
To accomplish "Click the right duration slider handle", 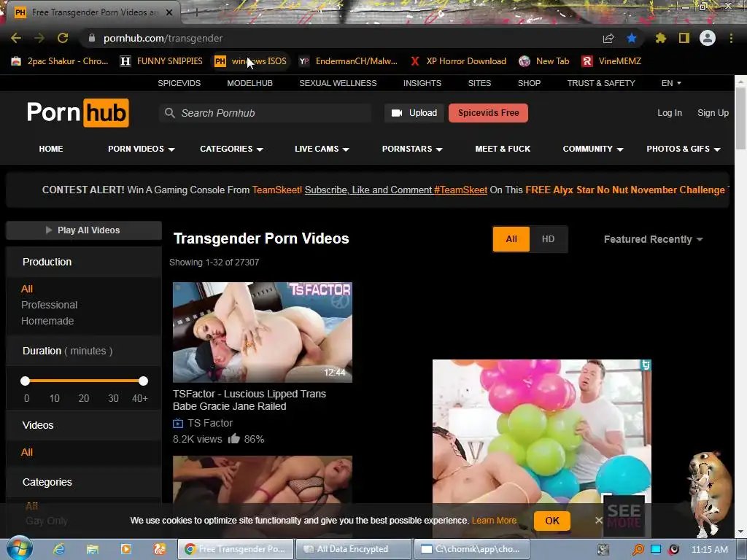I will coord(143,381).
